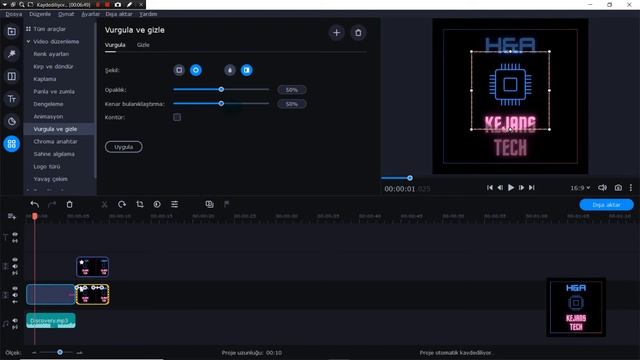Toggle overlay track eye visibility
640x360 pixels.
15,260
